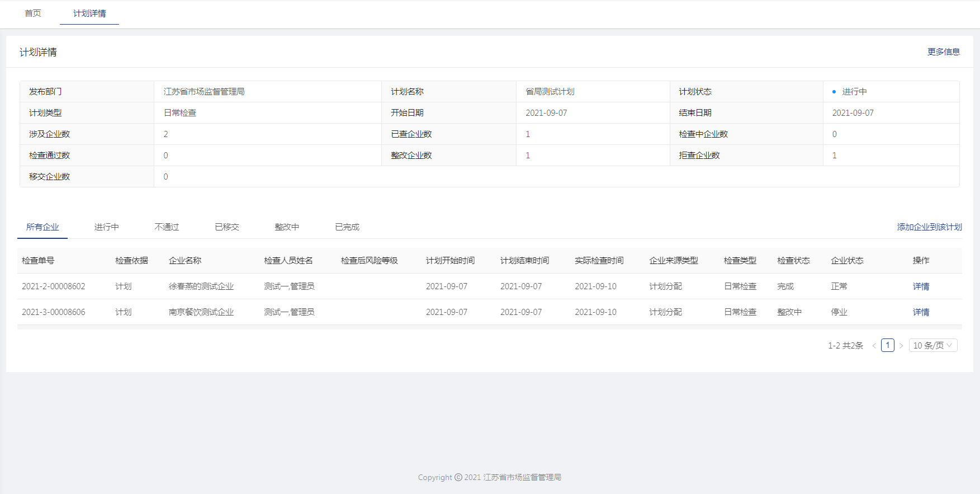
Task: Switch to the 首页 tab
Action: [x=33, y=13]
